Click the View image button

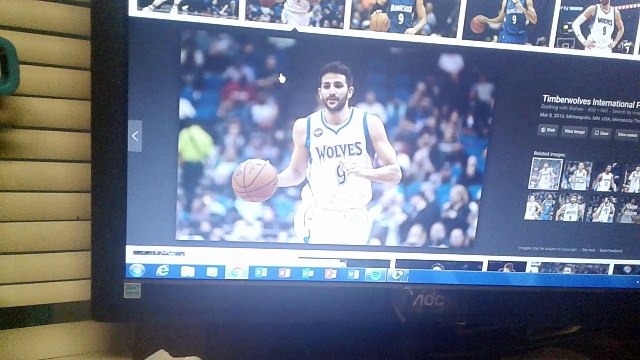coord(575,131)
